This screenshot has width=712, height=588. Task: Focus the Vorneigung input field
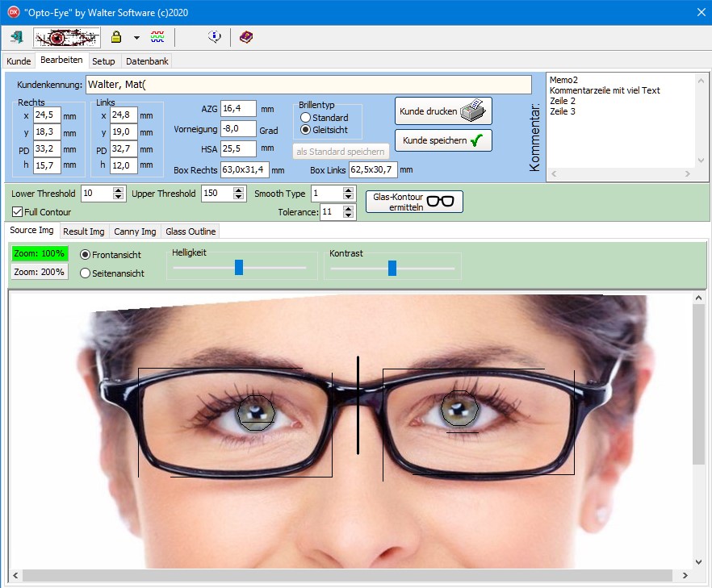click(238, 129)
